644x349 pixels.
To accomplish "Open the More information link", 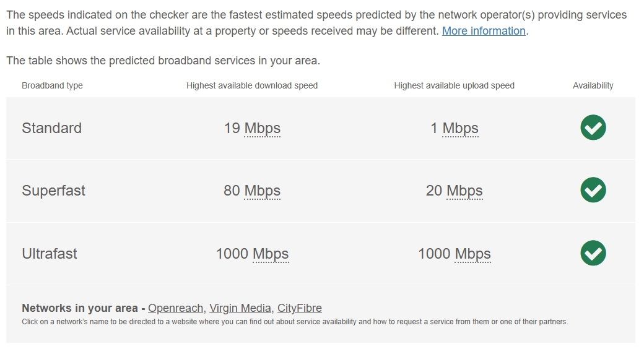I will coord(484,31).
